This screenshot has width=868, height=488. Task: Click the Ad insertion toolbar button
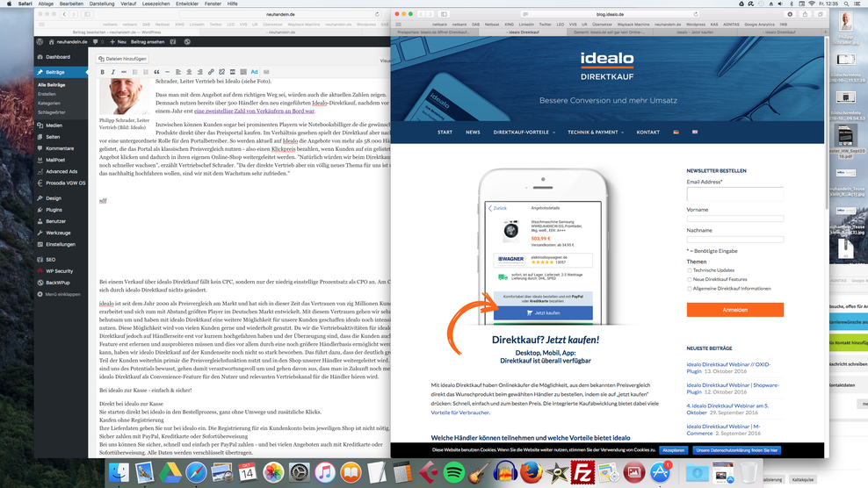(254, 72)
